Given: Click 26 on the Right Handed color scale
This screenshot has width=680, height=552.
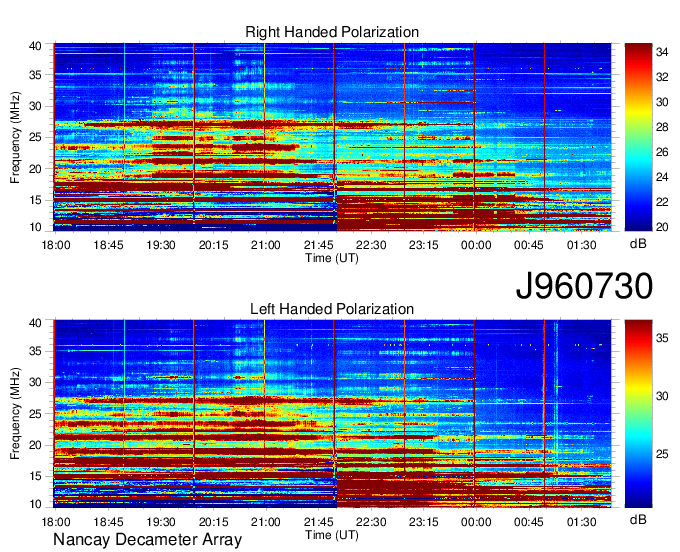Looking at the screenshot, I should click(x=662, y=152).
